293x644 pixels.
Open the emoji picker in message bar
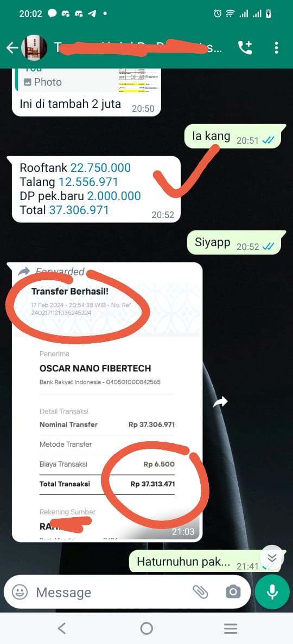[x=20, y=592]
